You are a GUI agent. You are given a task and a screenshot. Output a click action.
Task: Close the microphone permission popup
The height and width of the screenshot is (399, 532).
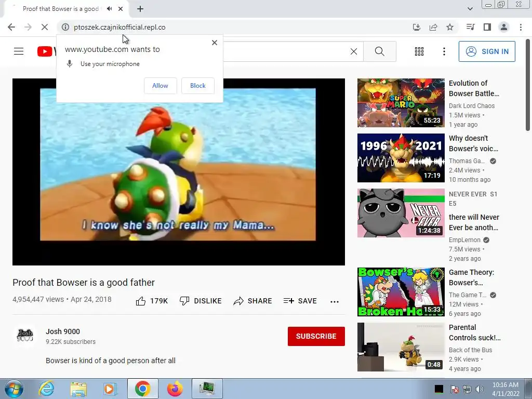coord(215,43)
